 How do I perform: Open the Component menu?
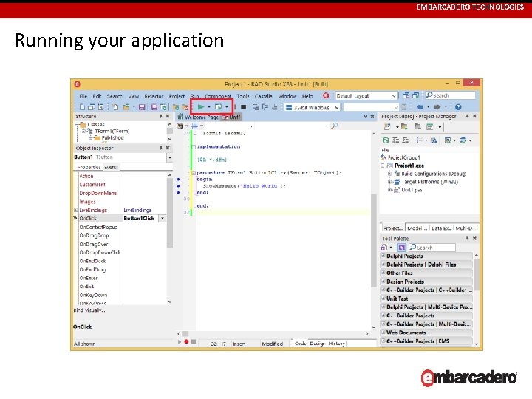point(218,96)
